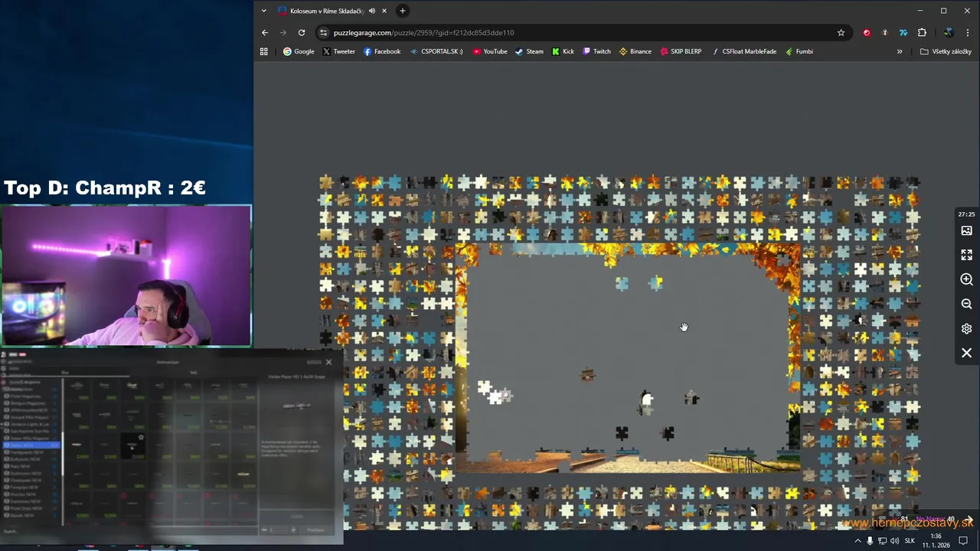Open a new browser tab
The height and width of the screenshot is (551, 980).
[402, 11]
